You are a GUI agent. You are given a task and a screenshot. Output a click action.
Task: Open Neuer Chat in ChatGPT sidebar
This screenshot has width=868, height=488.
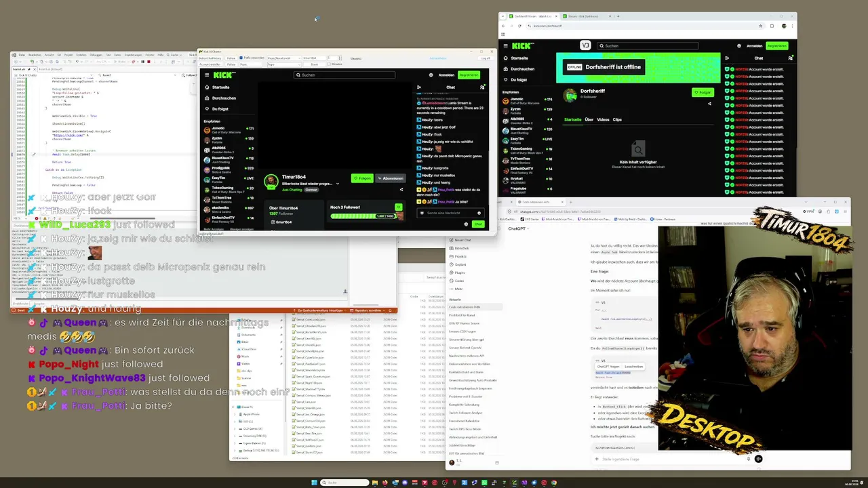(460, 240)
